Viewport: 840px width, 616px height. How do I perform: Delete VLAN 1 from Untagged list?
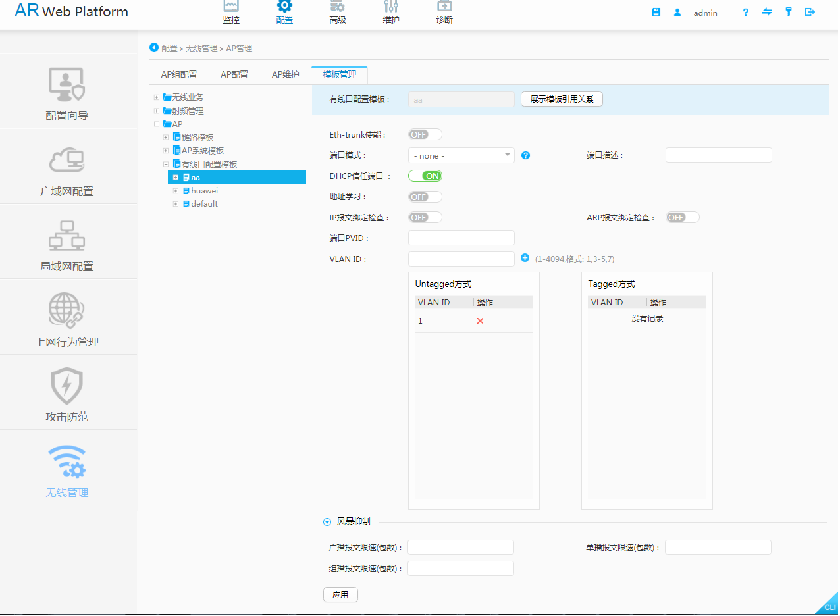(480, 321)
